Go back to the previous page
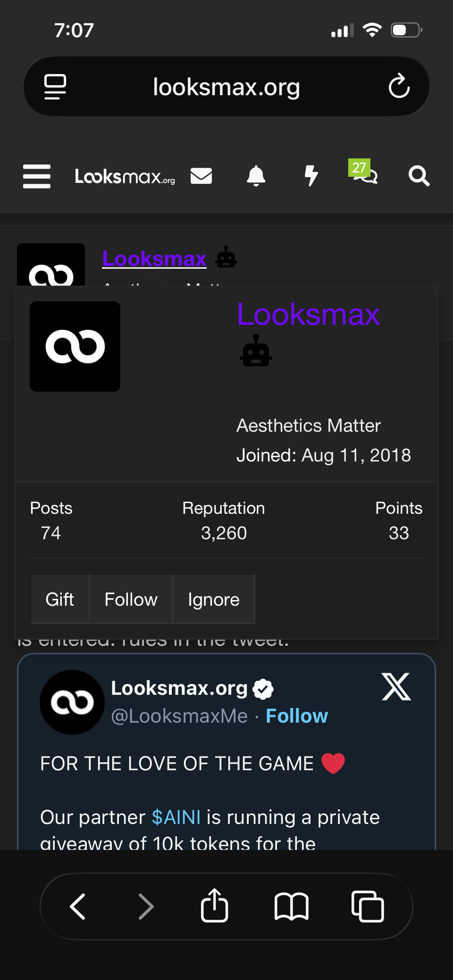 (x=78, y=906)
